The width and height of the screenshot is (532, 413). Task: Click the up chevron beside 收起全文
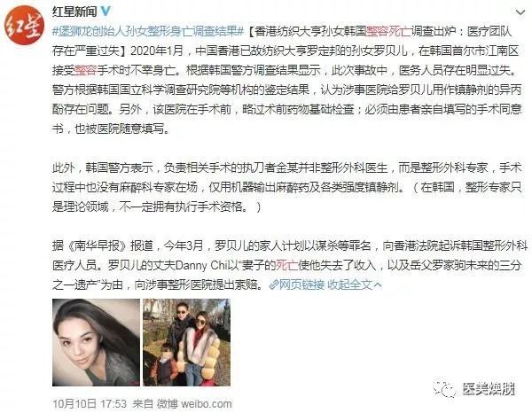(x=378, y=284)
